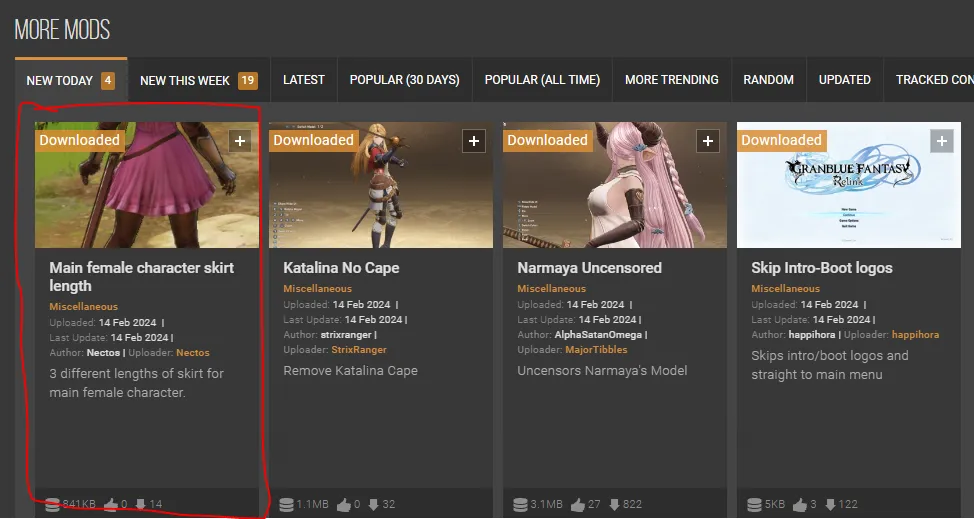The width and height of the screenshot is (974, 519).
Task: Click 'Skips intro/boot logos' description text
Action: (830, 365)
